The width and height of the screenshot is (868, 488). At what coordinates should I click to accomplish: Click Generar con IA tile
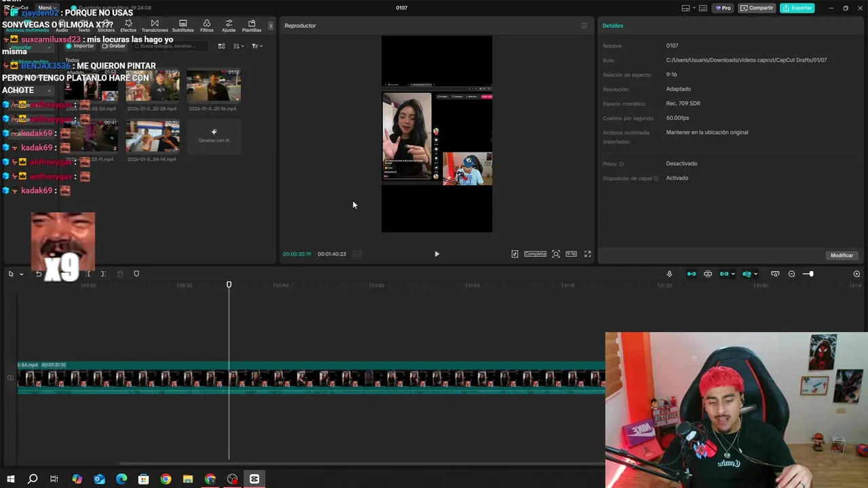point(214,136)
